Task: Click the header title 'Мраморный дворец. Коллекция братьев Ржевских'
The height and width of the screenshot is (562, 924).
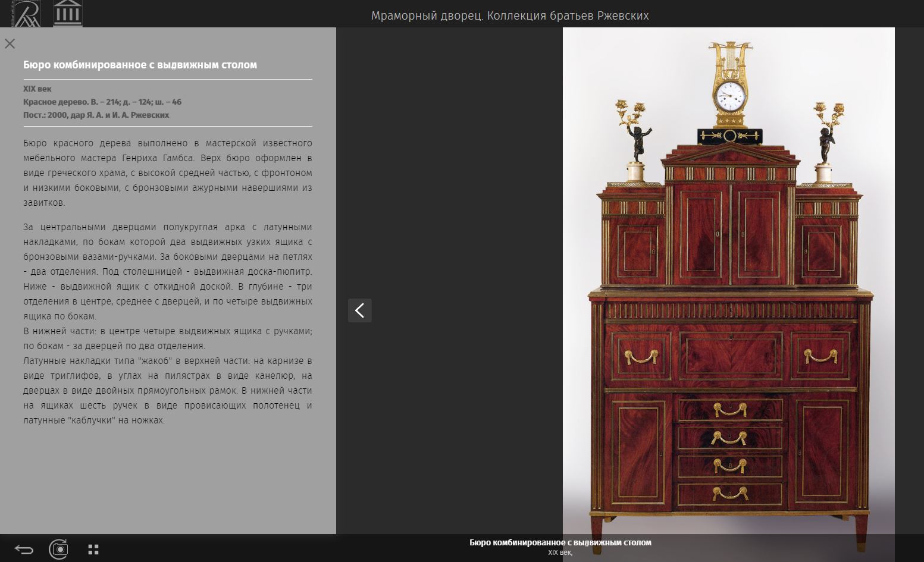Action: coord(509,15)
